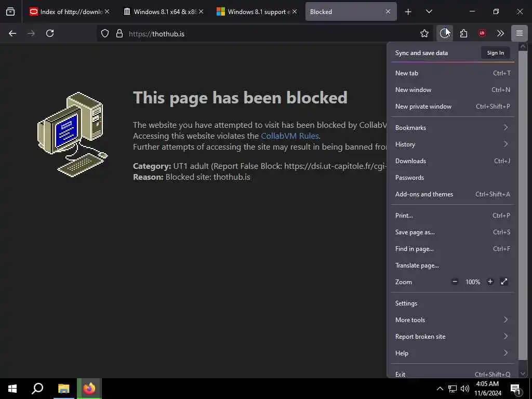Close the Blocked tab
532x399 pixels.
point(388,11)
